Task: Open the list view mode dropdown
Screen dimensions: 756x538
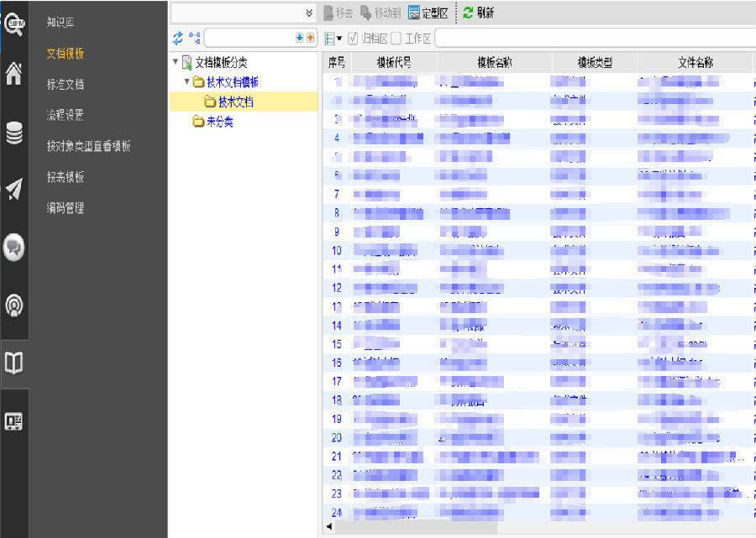Action: pyautogui.click(x=333, y=39)
